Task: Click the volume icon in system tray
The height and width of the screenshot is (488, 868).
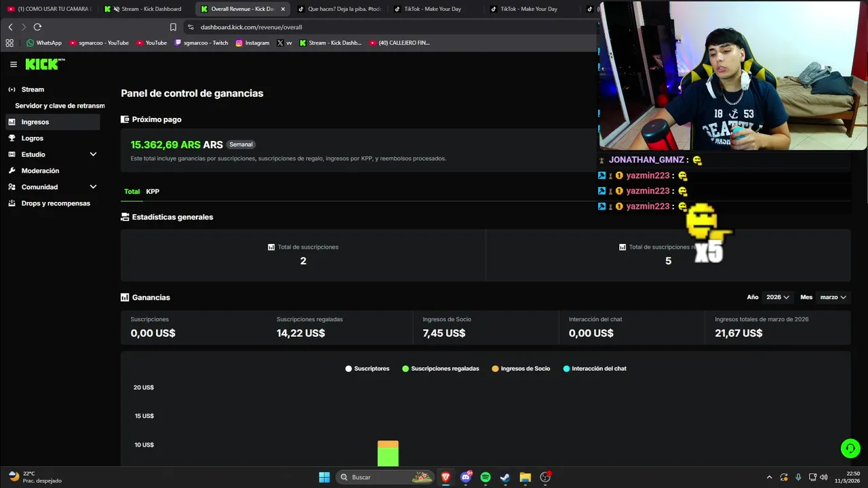Action: coord(824,477)
